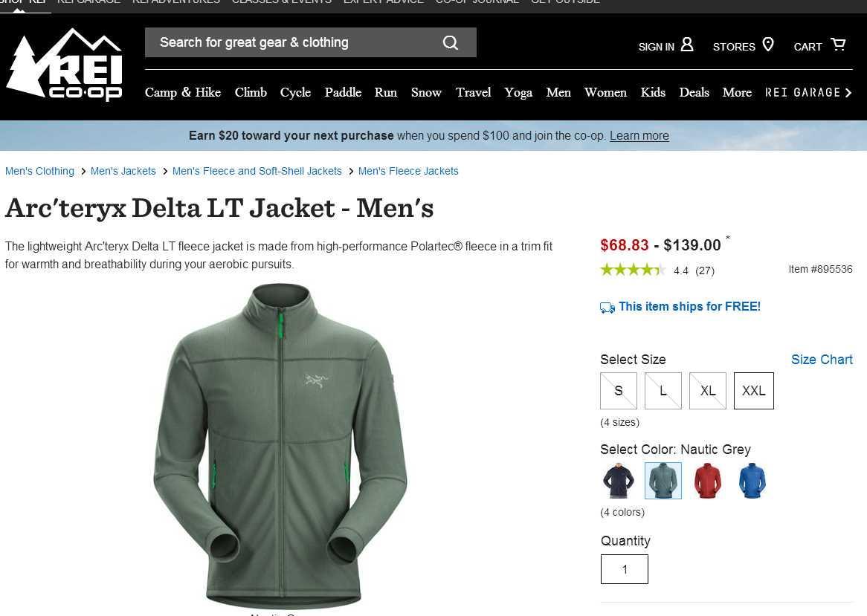Click the search magnifier icon

pos(450,42)
